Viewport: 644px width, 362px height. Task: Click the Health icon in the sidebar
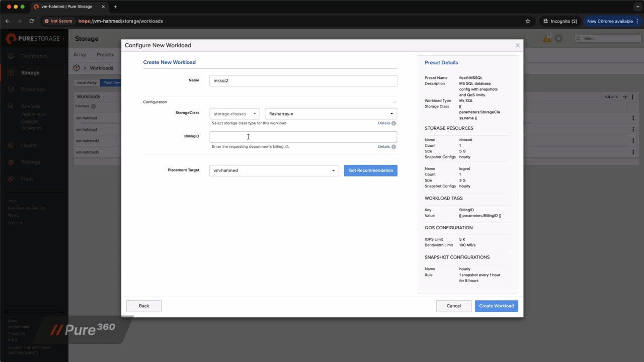11,145
